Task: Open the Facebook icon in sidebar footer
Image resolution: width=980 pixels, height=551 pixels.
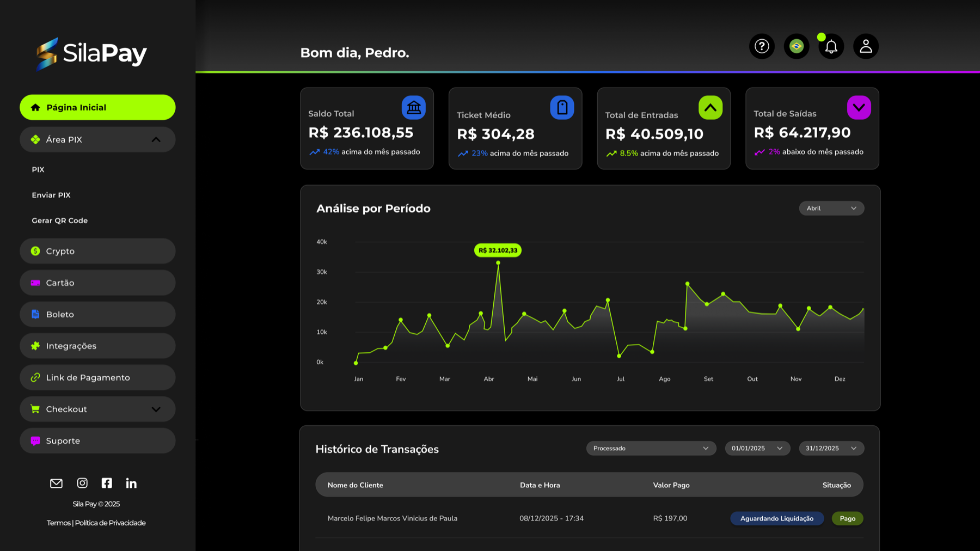Action: click(x=107, y=483)
